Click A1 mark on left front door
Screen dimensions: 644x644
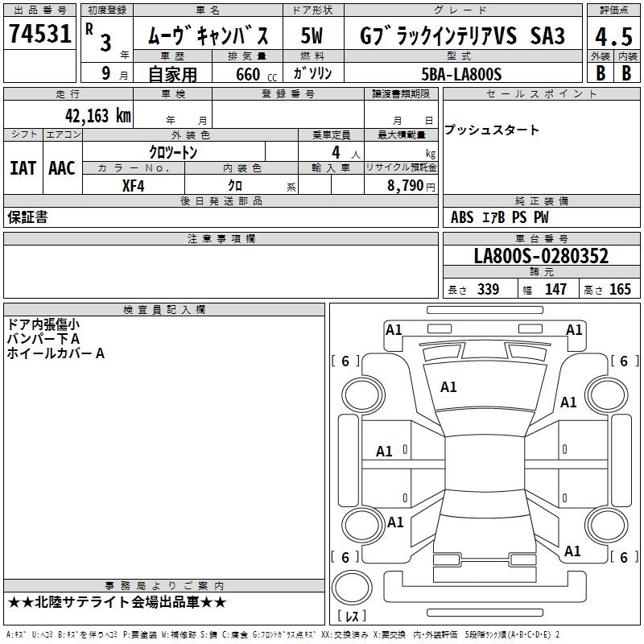coord(384,452)
